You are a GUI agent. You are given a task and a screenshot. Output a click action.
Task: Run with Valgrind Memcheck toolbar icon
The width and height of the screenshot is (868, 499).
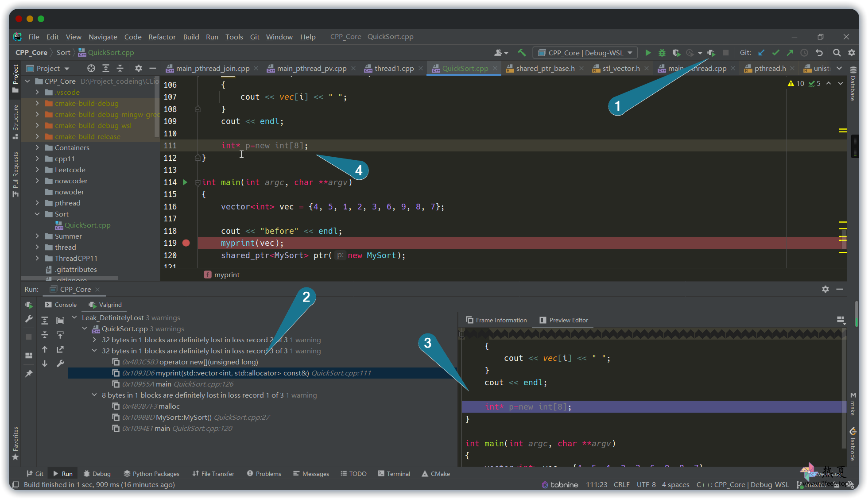712,53
